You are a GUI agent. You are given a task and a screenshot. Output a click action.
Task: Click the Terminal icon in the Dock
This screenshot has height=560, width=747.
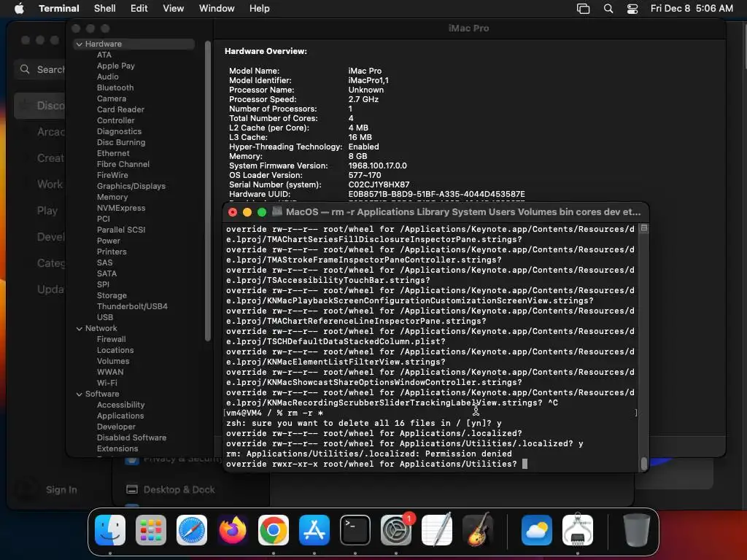355,530
